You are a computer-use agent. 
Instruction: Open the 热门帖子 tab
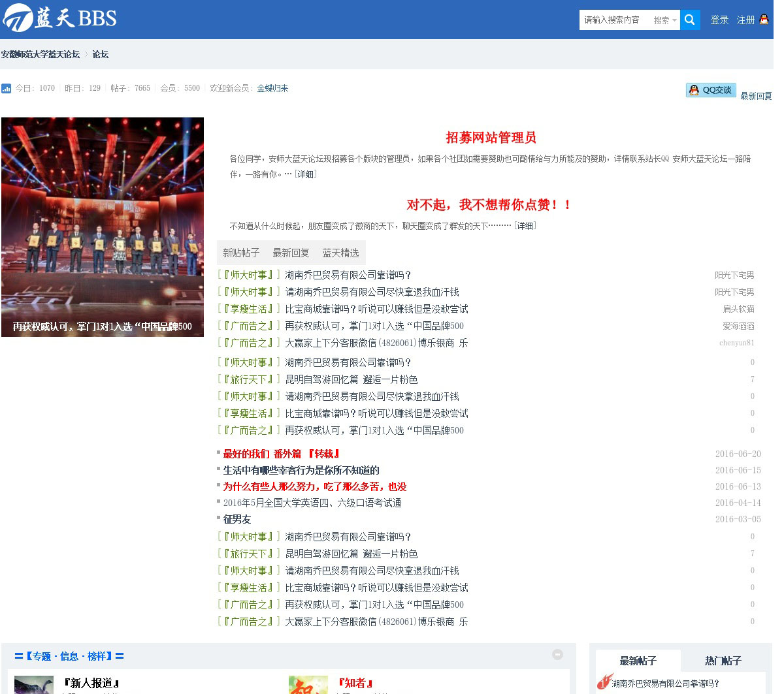pos(723,661)
